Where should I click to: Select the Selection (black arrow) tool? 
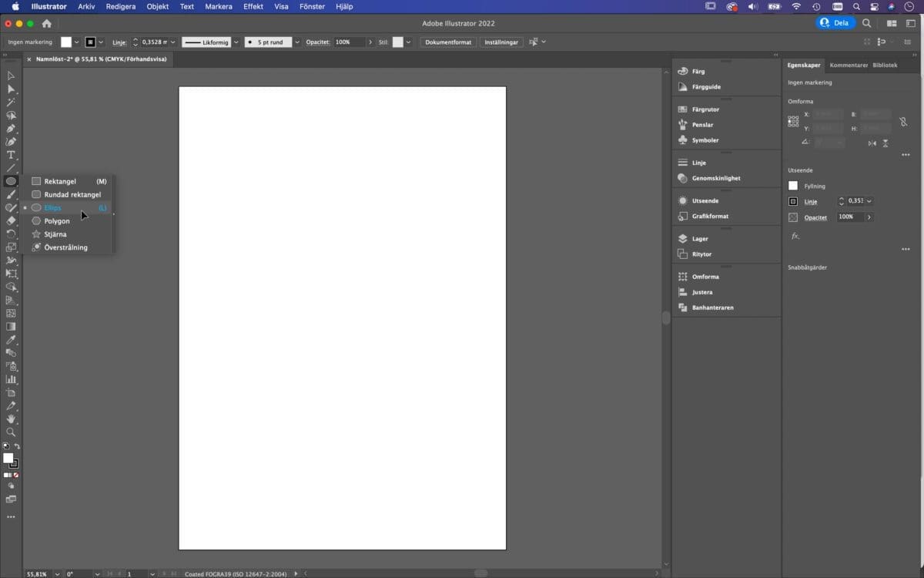click(x=11, y=76)
